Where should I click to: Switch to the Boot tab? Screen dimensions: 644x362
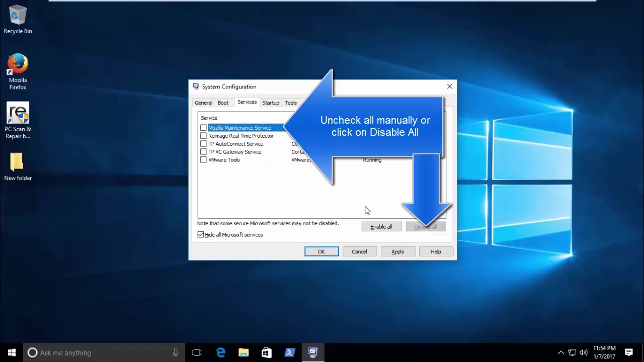click(x=223, y=103)
